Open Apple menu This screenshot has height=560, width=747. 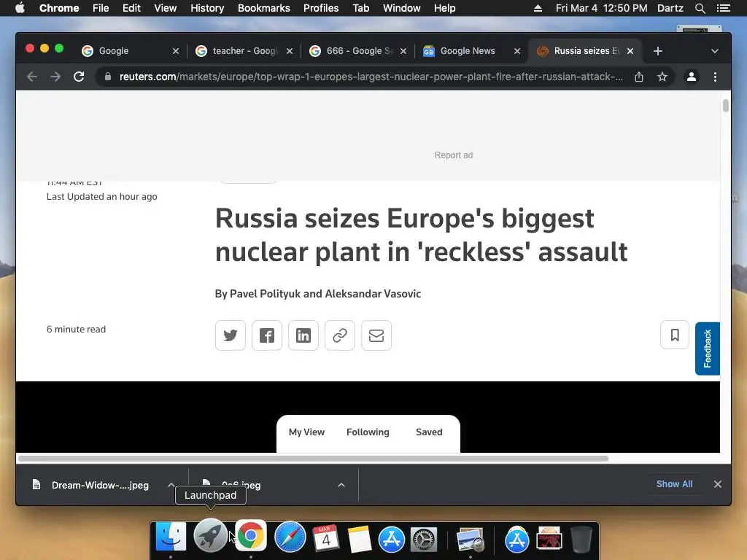coord(20,8)
